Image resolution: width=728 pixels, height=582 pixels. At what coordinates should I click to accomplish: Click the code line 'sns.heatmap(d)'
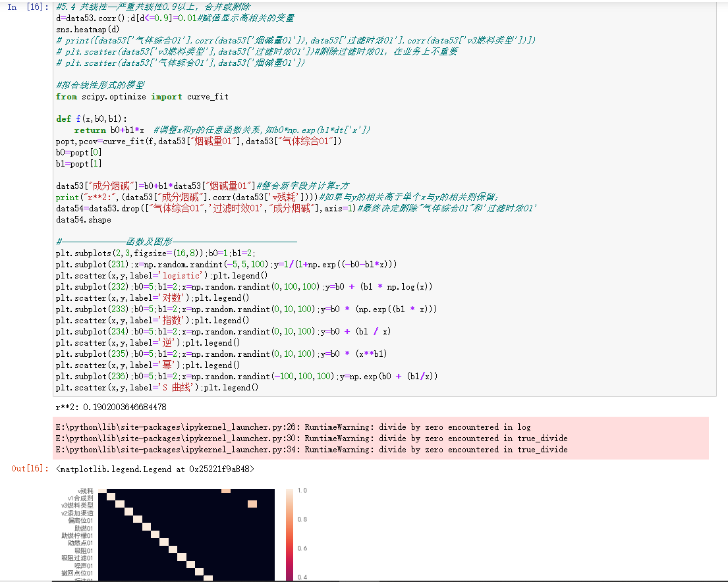tap(88, 29)
